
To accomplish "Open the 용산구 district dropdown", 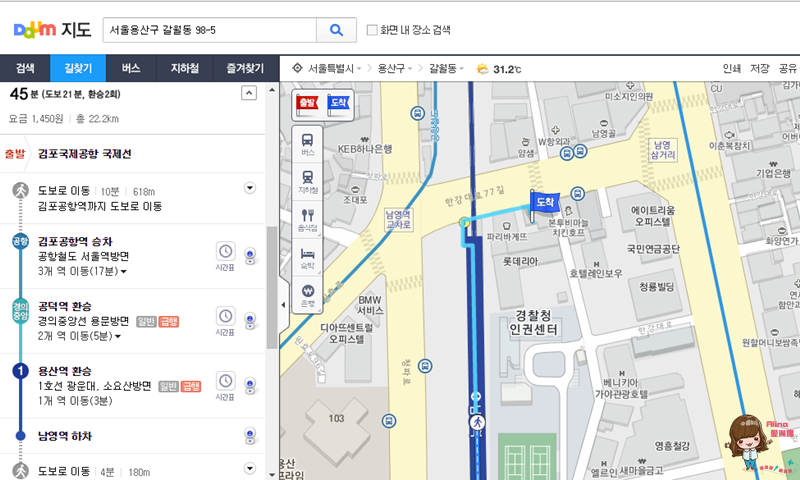I will pyautogui.click(x=395, y=68).
